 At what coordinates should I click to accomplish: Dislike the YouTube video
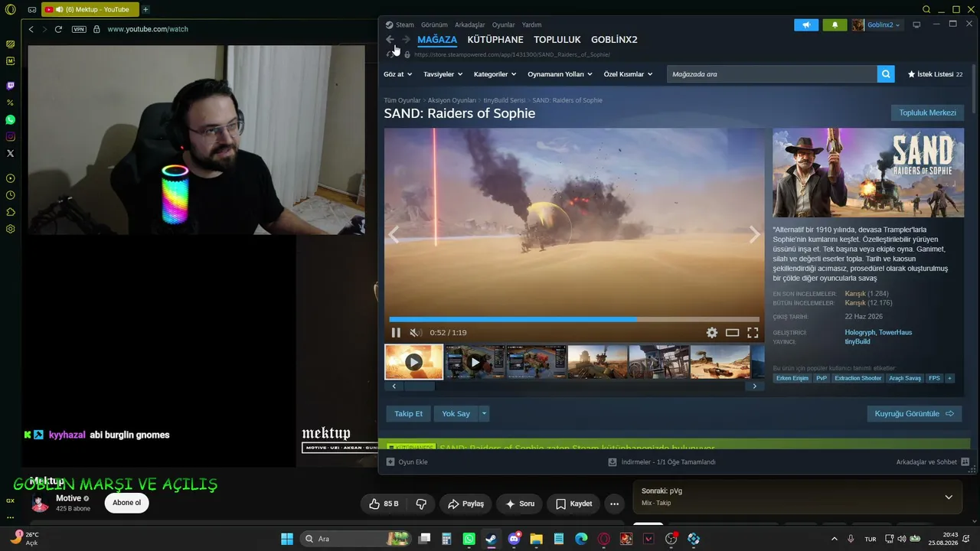[421, 504]
